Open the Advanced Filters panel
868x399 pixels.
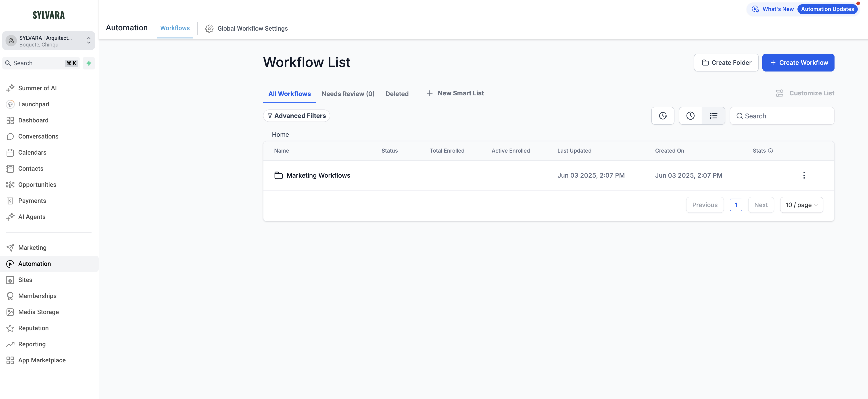click(296, 116)
